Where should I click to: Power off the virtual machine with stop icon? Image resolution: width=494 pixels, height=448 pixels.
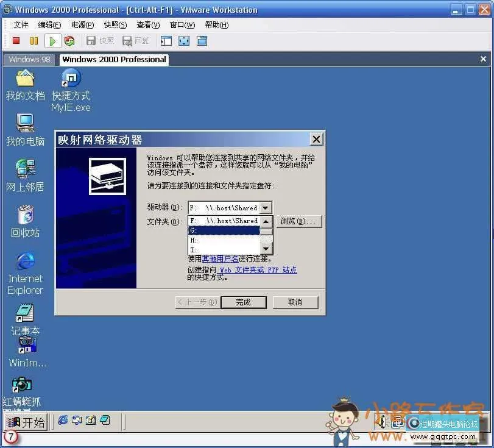coord(15,40)
